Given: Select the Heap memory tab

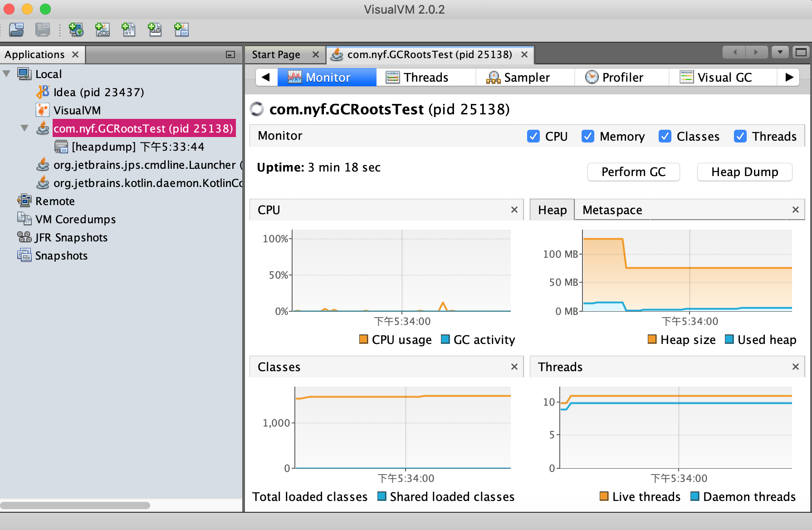Looking at the screenshot, I should point(552,210).
